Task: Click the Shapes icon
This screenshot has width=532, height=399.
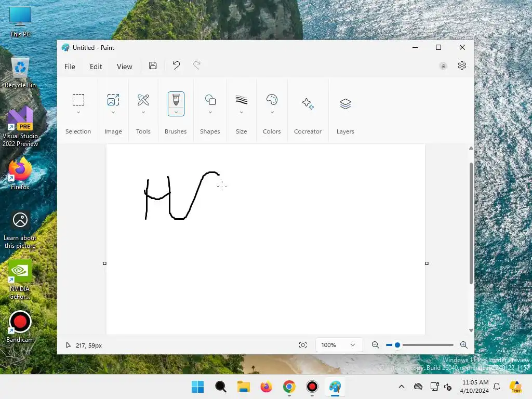Action: [210, 100]
